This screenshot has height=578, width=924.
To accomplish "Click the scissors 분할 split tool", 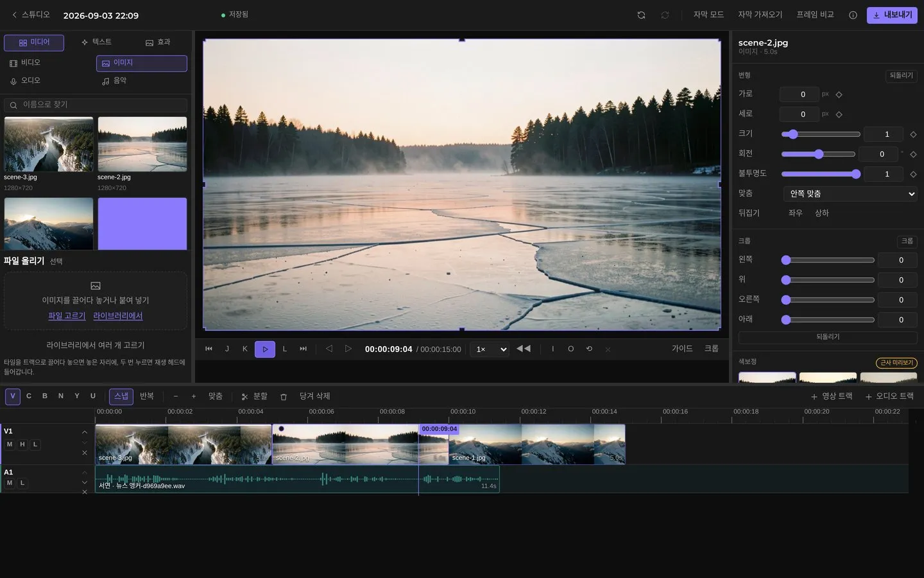I will tap(254, 397).
